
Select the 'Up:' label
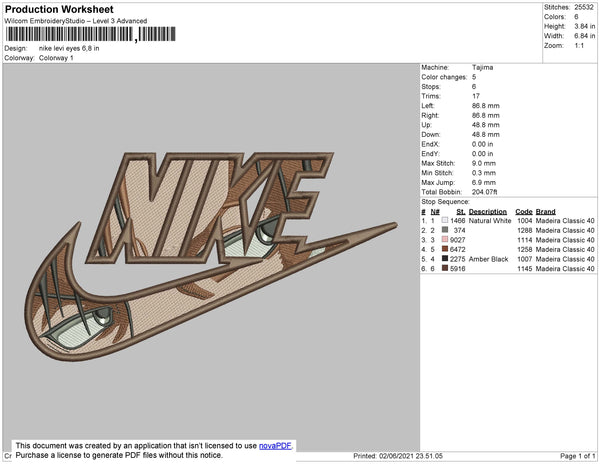426,125
